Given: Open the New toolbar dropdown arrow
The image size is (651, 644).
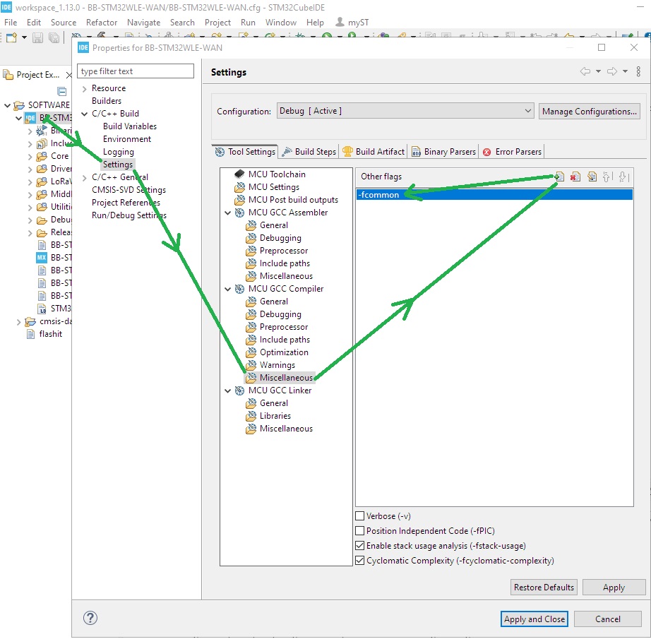Looking at the screenshot, I should 24,38.
